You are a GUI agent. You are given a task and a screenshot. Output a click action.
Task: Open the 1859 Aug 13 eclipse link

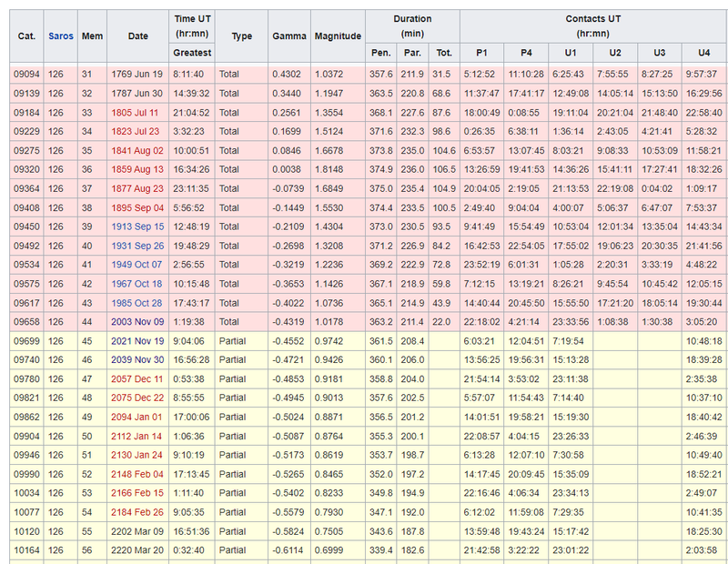[x=137, y=169]
